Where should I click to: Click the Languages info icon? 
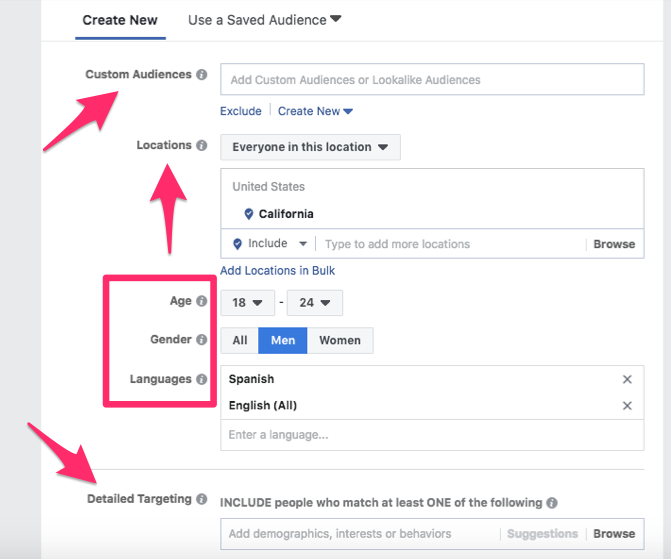click(x=202, y=379)
